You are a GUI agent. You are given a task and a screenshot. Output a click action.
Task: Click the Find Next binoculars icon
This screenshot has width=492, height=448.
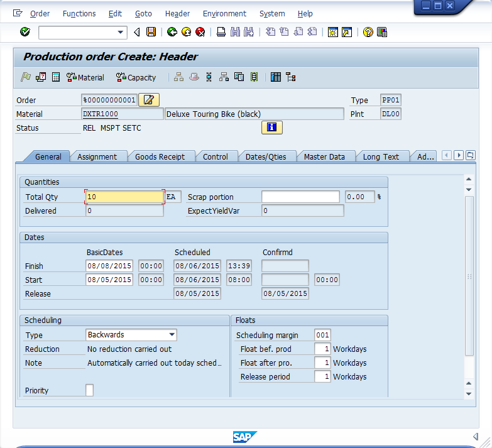click(x=249, y=32)
